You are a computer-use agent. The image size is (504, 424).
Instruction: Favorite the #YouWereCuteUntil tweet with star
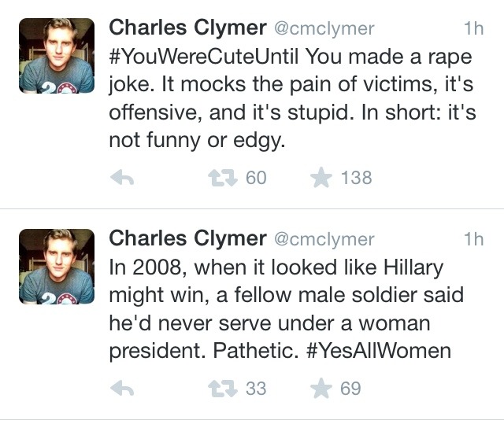click(x=321, y=179)
